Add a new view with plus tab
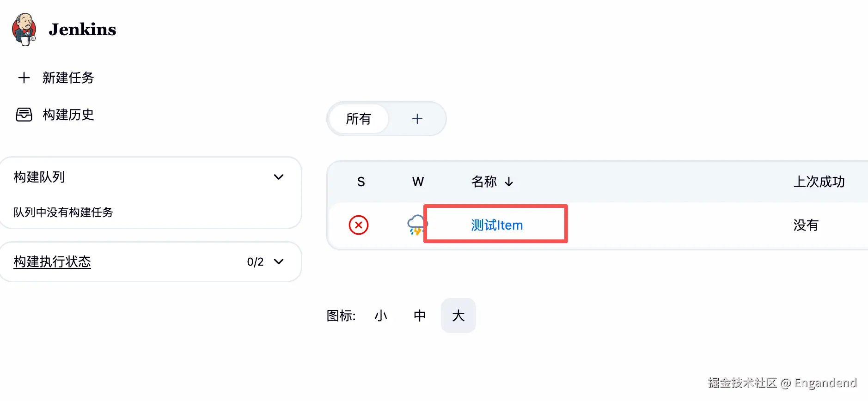This screenshot has height=401, width=868. click(x=417, y=119)
